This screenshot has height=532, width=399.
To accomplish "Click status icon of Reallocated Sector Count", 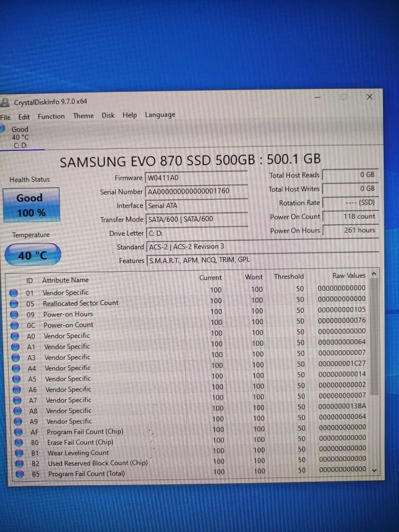I will (14, 304).
